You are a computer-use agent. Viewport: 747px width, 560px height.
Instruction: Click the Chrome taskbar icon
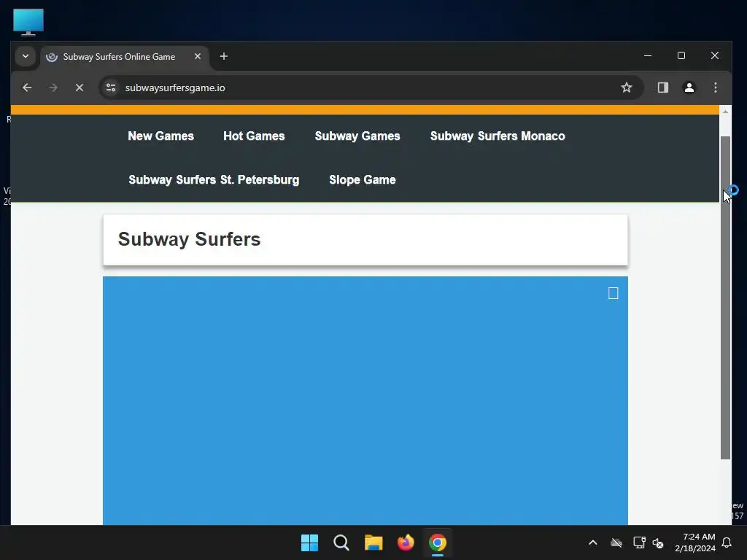click(438, 542)
